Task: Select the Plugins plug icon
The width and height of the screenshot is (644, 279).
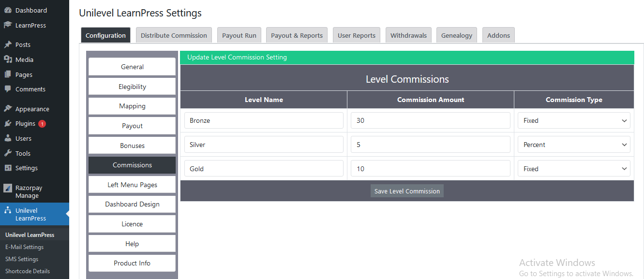Action: [10, 123]
